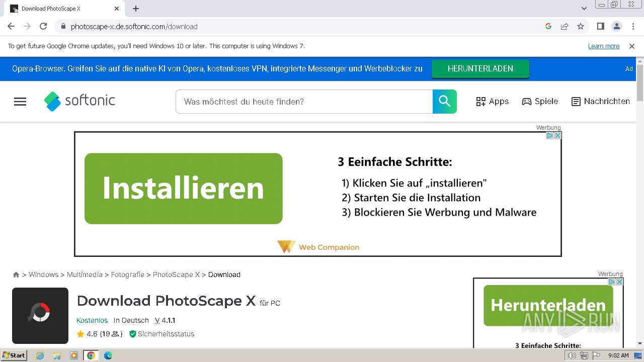Click HERUNTERLADEN in the Opera banner
Viewport: 644px width, 362px height.
point(480,69)
